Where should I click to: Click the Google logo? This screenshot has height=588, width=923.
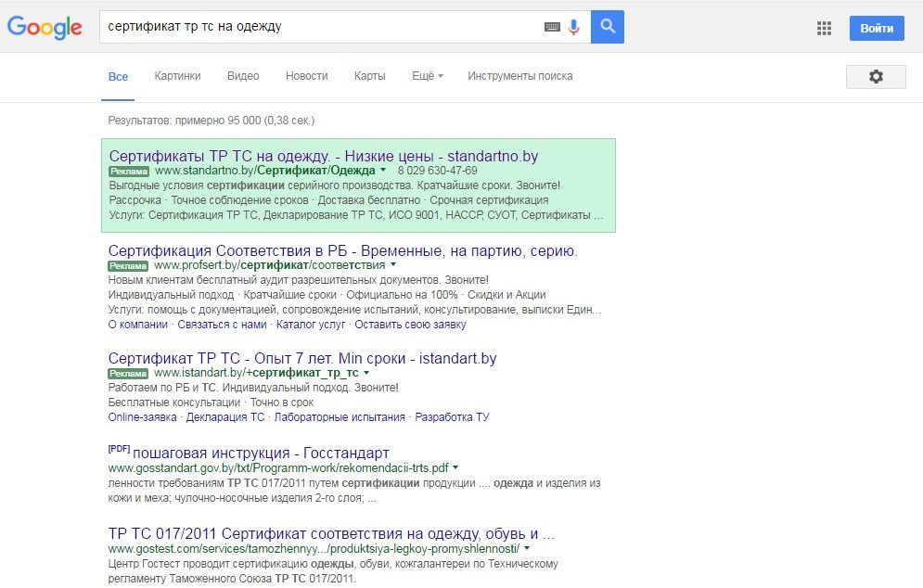[x=45, y=27]
